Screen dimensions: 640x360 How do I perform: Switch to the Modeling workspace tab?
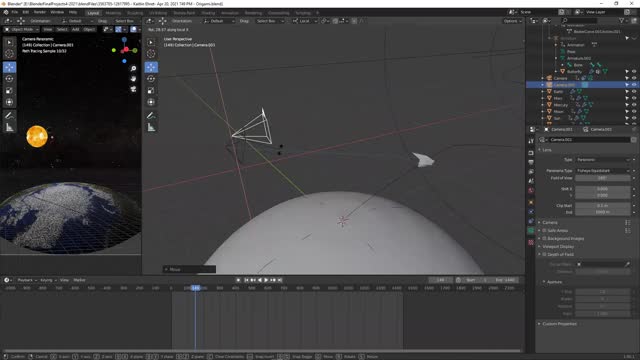point(113,13)
